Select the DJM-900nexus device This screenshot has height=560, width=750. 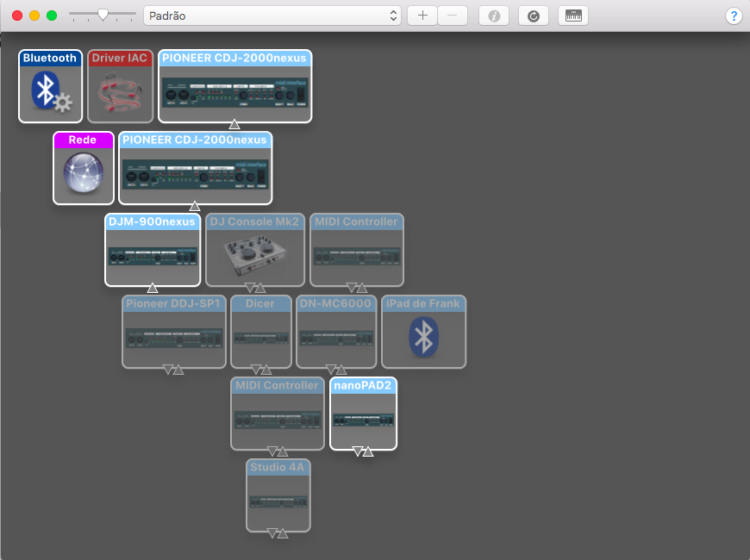(153, 250)
